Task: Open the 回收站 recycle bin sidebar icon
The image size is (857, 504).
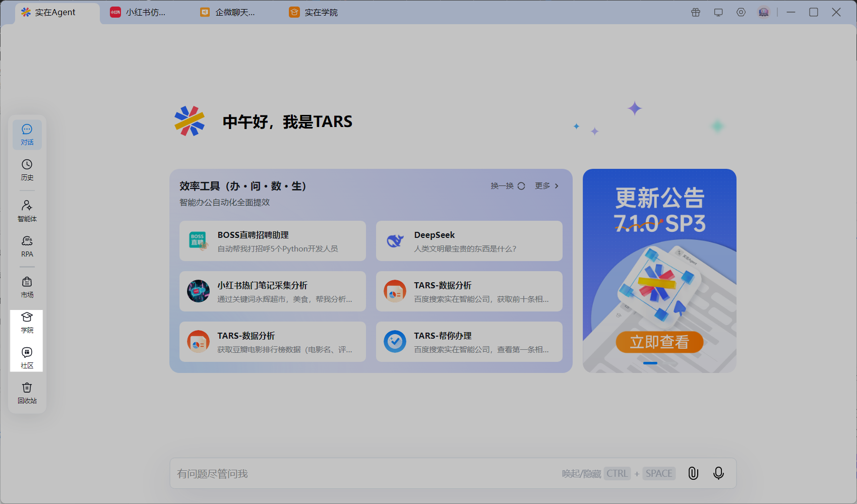Action: click(x=27, y=393)
